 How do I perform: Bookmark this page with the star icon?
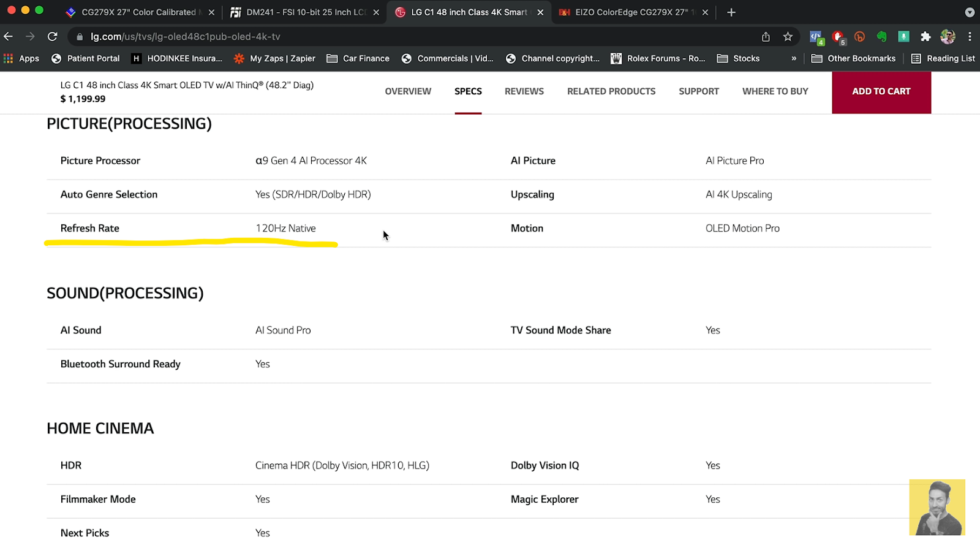point(788,37)
